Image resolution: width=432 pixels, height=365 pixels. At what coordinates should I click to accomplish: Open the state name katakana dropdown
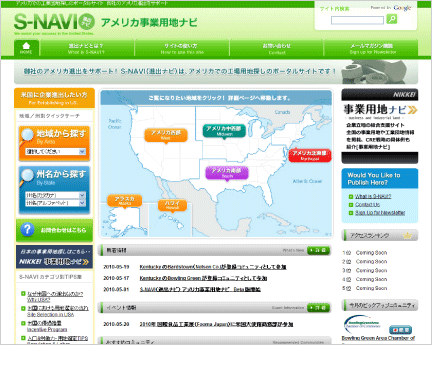point(56,195)
